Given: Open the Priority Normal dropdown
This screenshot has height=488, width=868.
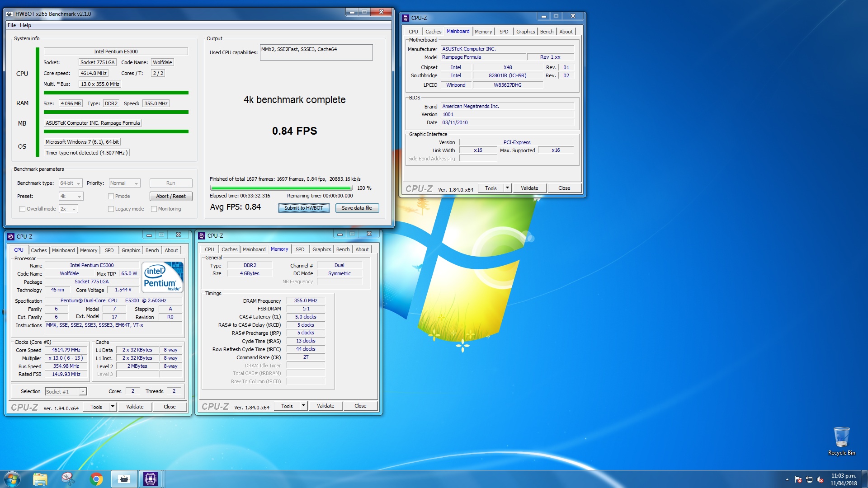Looking at the screenshot, I should [x=124, y=183].
